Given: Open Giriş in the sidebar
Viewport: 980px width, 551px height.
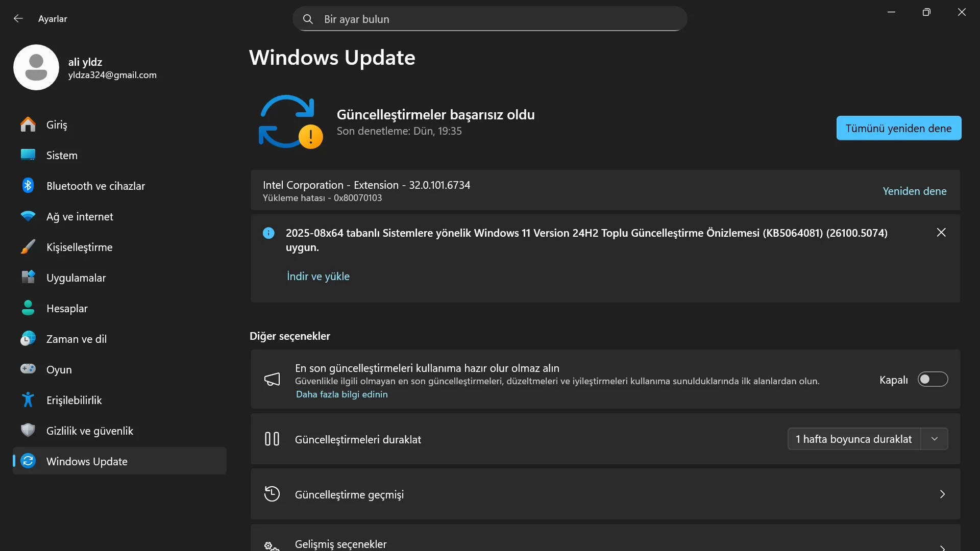Looking at the screenshot, I should coord(120,124).
